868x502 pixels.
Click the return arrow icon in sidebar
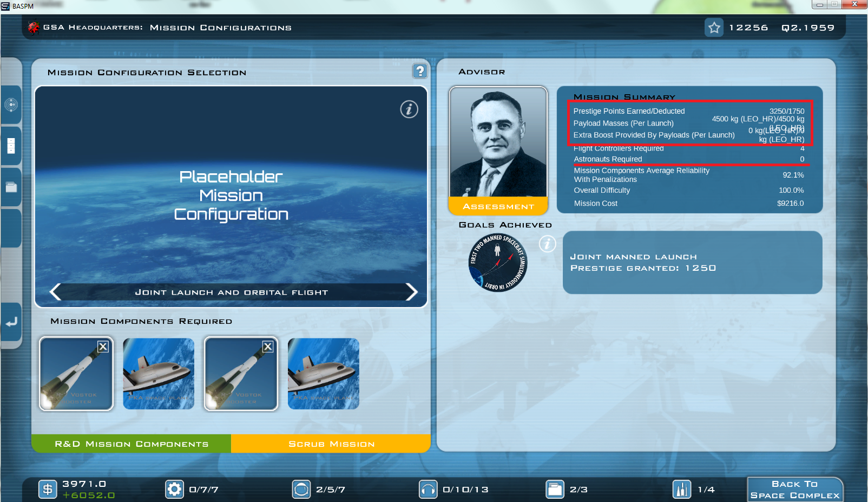pos(11,322)
